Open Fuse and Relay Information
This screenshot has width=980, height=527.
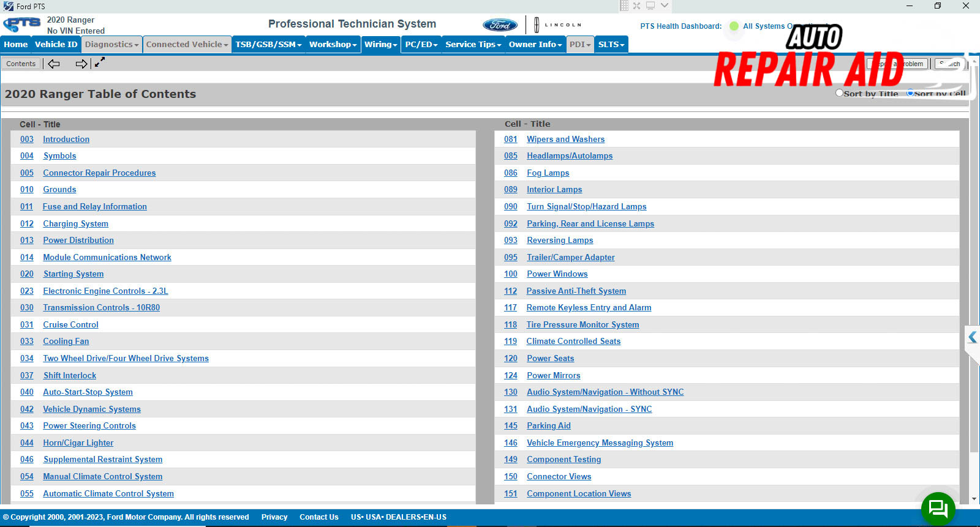pyautogui.click(x=95, y=207)
